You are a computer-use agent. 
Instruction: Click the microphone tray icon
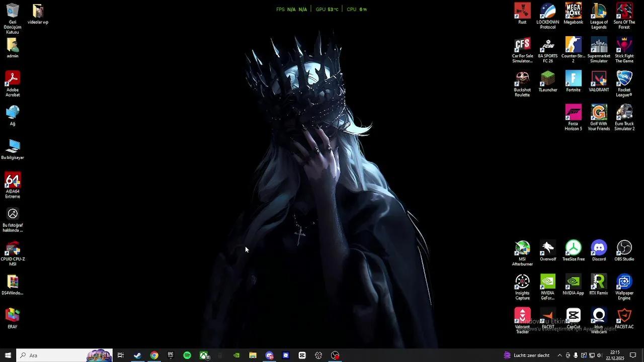point(576,355)
